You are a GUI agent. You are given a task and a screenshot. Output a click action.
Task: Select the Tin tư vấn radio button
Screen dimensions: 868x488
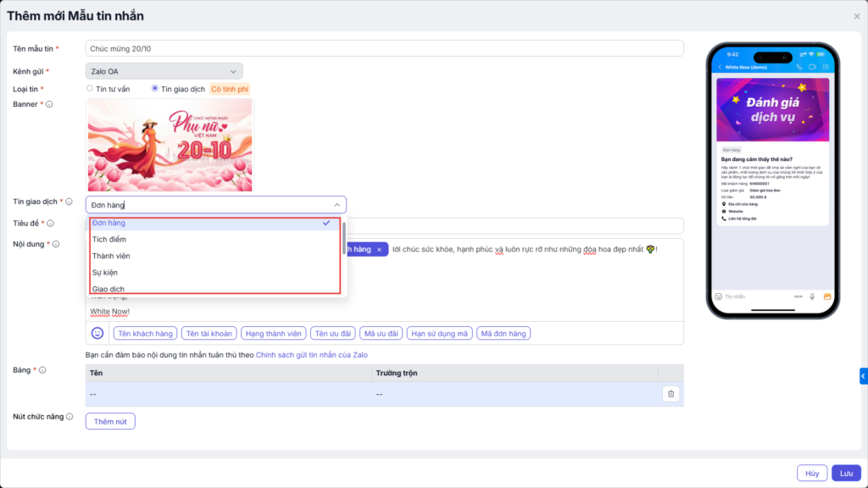point(90,88)
